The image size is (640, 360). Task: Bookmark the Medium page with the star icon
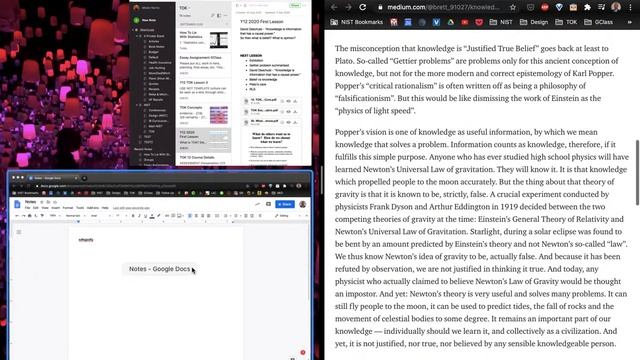pyautogui.click(x=513, y=7)
